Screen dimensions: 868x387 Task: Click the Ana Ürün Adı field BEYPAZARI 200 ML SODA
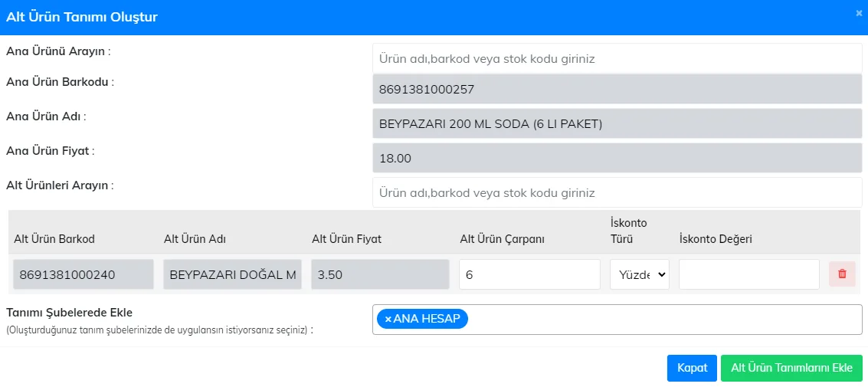(x=617, y=124)
